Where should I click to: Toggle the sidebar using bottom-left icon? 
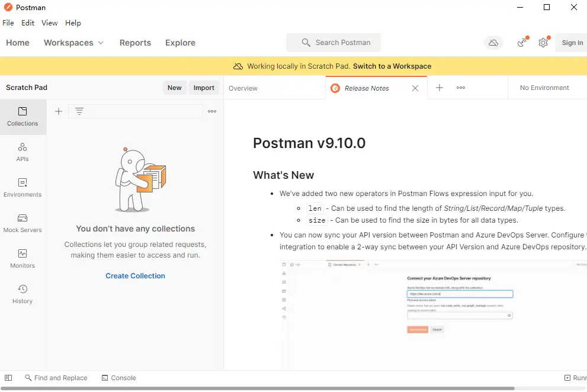[8, 378]
